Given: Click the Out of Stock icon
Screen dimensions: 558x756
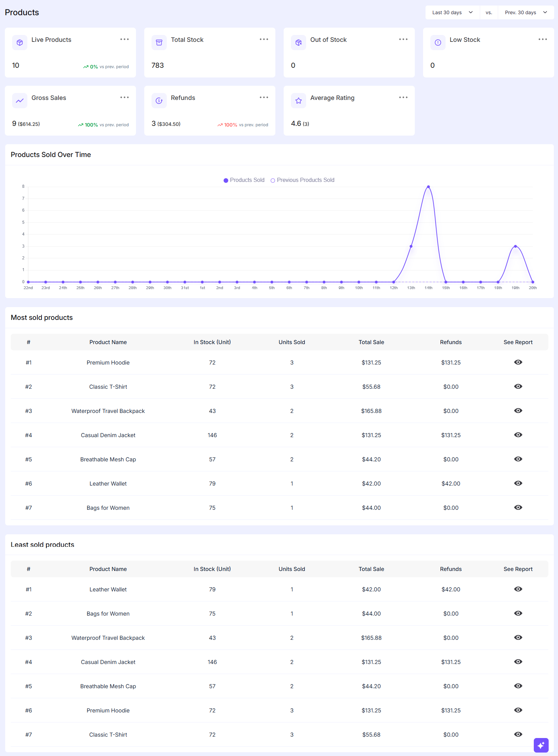Looking at the screenshot, I should pyautogui.click(x=299, y=43).
